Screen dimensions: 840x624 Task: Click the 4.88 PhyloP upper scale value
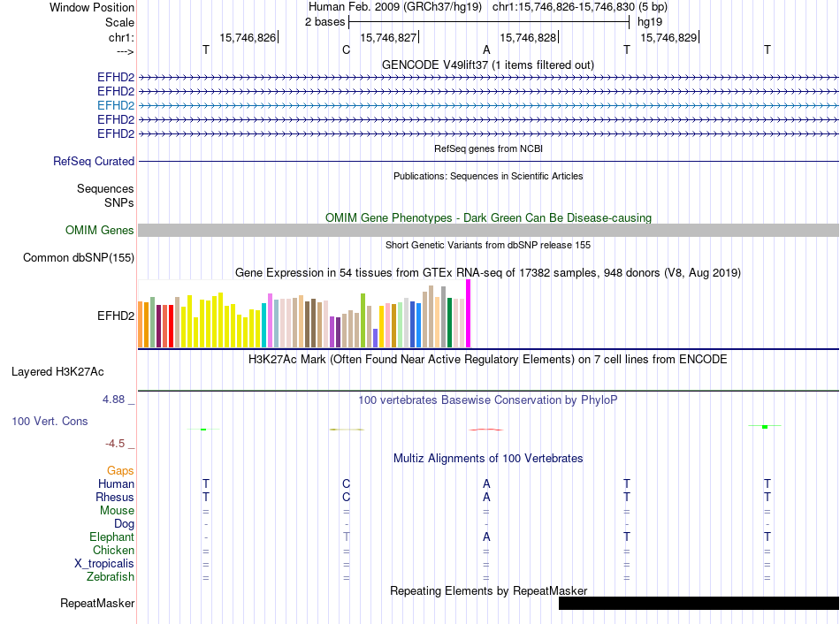point(113,400)
